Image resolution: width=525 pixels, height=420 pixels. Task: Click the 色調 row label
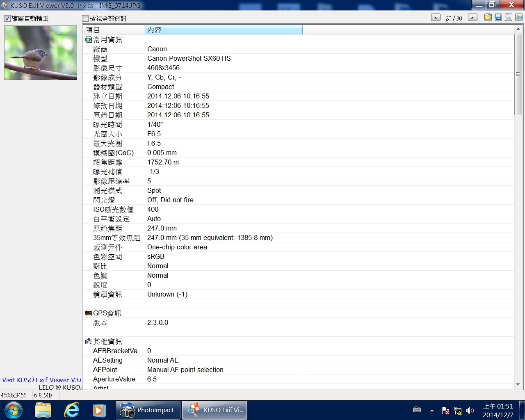click(100, 276)
